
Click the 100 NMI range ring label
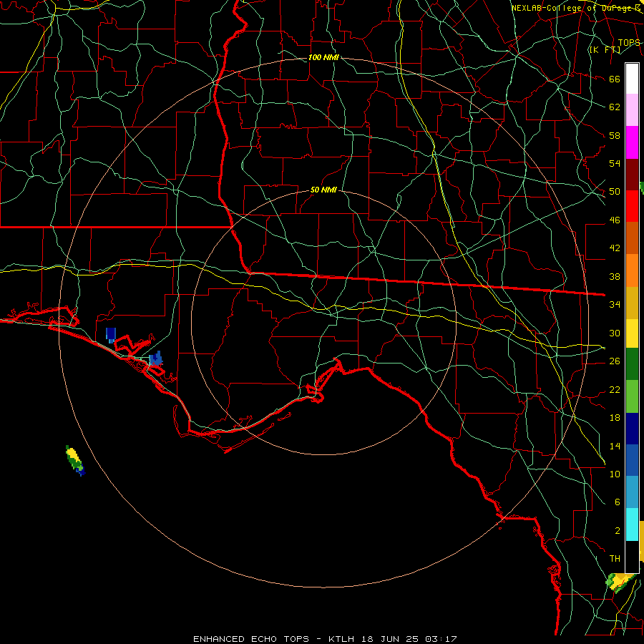[323, 57]
